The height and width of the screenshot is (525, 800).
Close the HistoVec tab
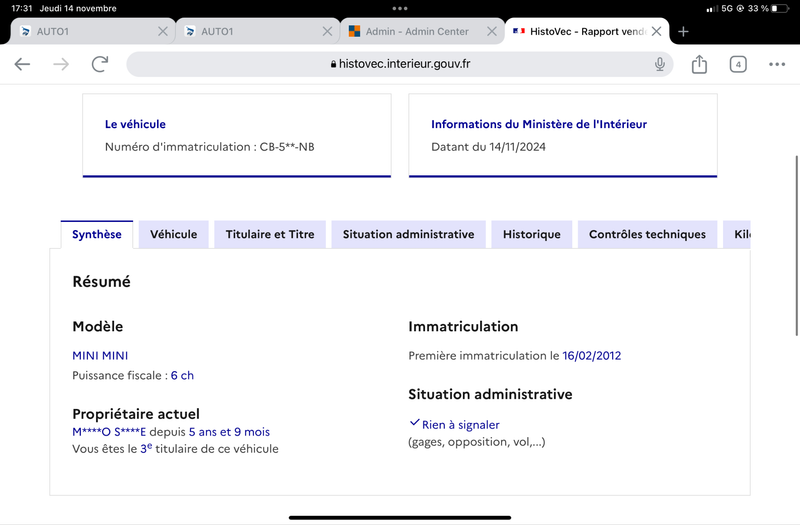[x=657, y=32]
